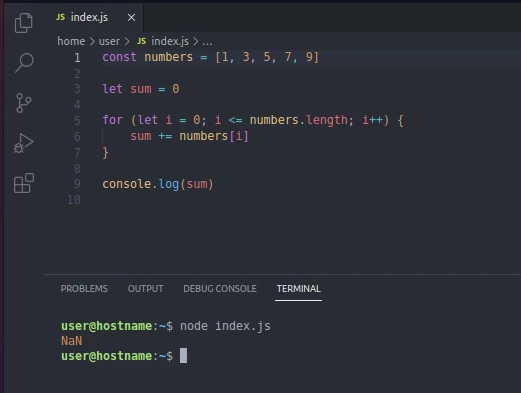The height and width of the screenshot is (393, 521).
Task: Open the Explorer view in activity bar
Action: pyautogui.click(x=24, y=23)
